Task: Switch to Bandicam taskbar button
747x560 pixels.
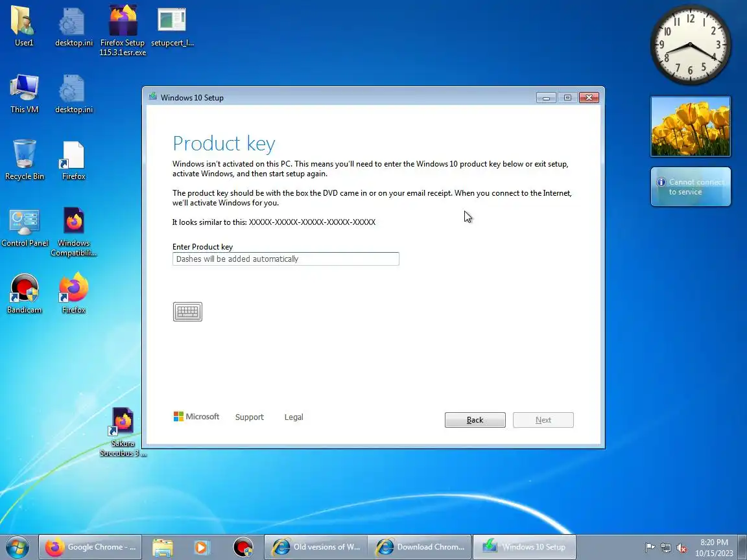Action: (243, 547)
